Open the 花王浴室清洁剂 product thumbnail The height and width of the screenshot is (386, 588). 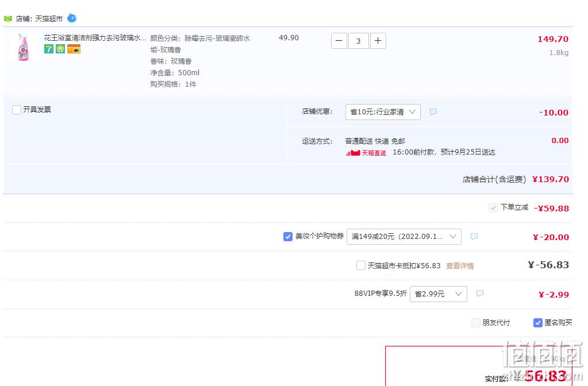point(23,48)
